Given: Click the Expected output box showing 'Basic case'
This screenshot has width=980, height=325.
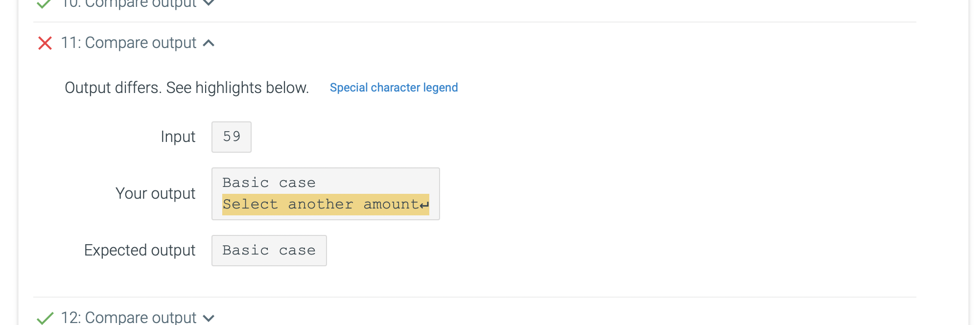Looking at the screenshot, I should tap(269, 250).
